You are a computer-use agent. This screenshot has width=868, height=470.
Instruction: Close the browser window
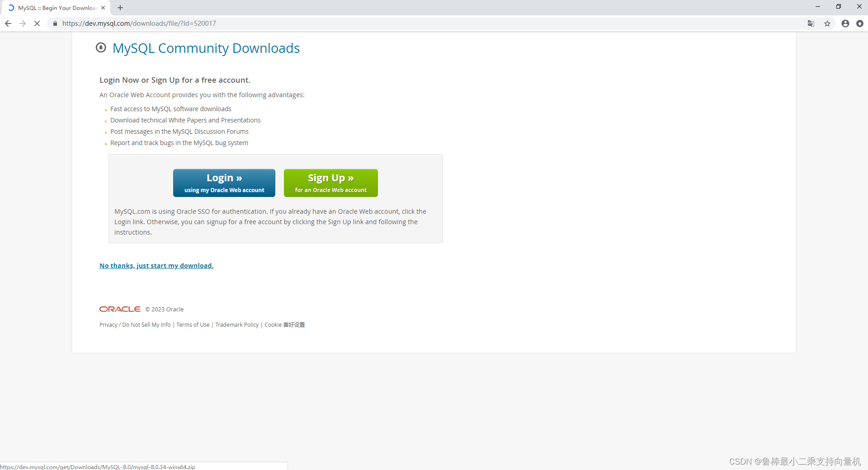[x=859, y=6]
